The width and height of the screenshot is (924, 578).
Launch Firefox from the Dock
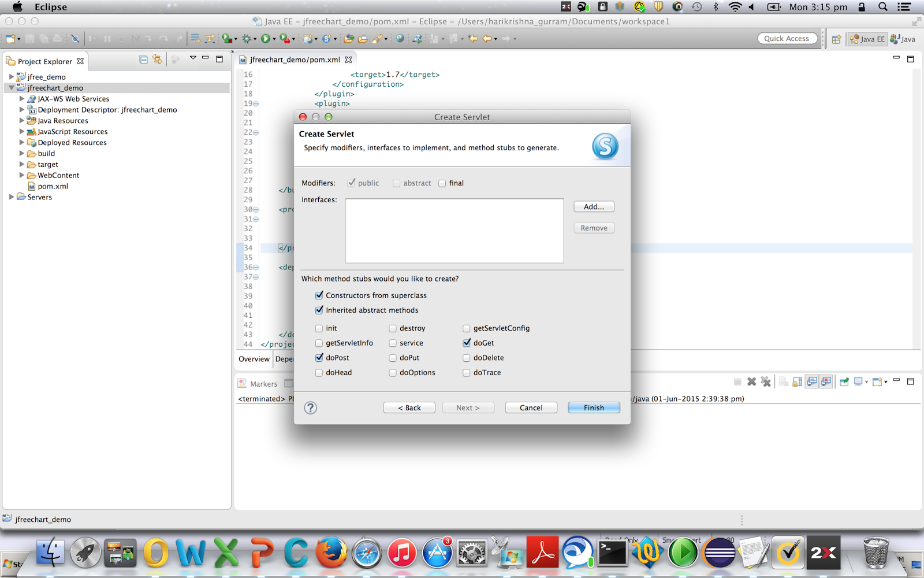pyautogui.click(x=330, y=553)
